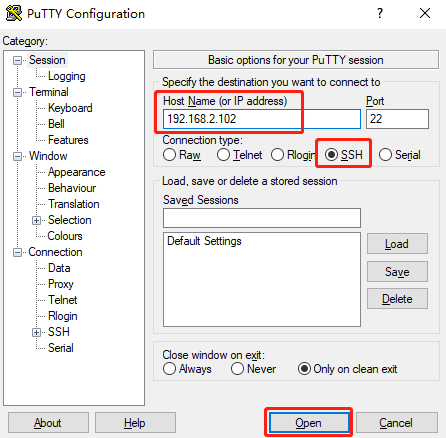Choose the Telnet radio button

point(223,155)
